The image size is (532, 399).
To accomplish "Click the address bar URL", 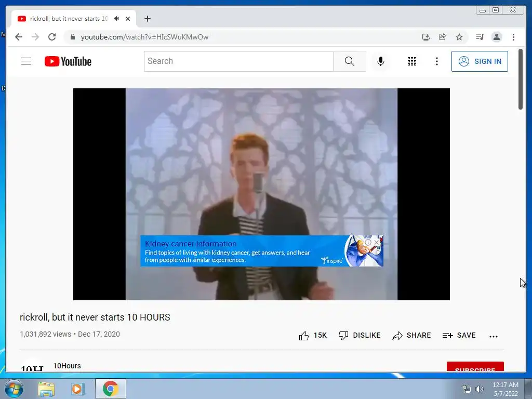I will 144,37.
